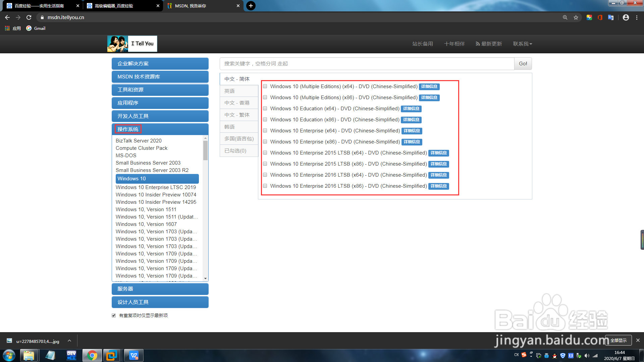Expand download item options chevron
Screen dimensions: 644x362
coord(69,341)
